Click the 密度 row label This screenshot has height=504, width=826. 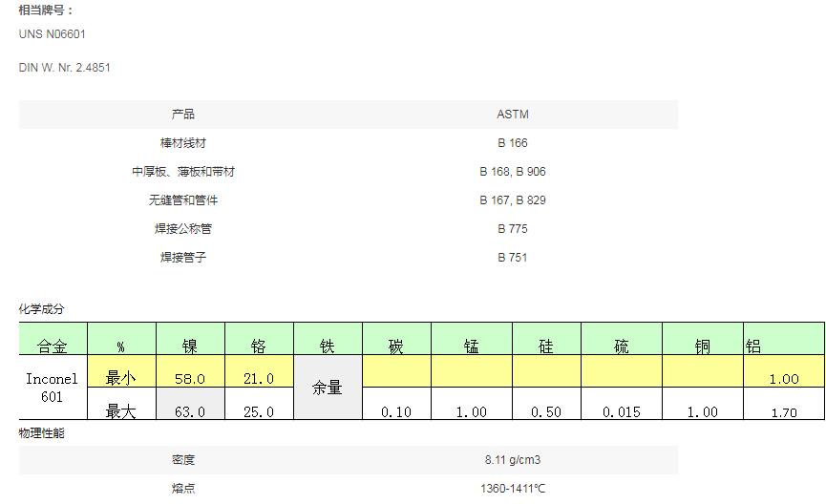coord(183,460)
